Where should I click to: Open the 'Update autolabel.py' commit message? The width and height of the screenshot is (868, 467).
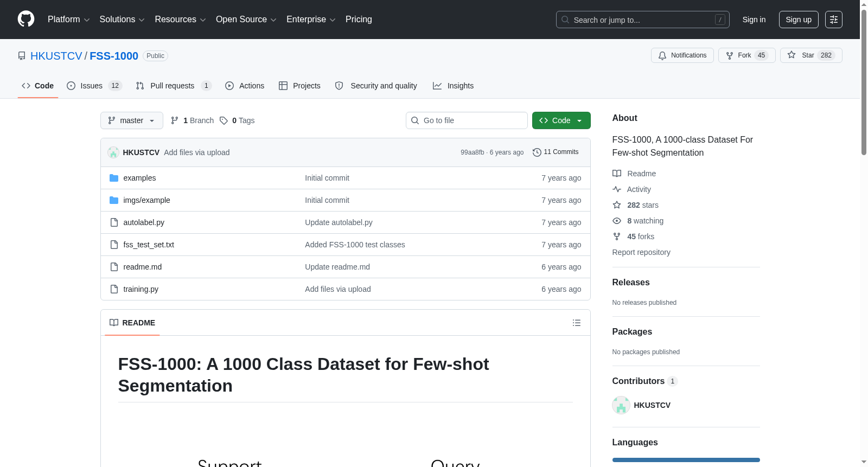[339, 222]
